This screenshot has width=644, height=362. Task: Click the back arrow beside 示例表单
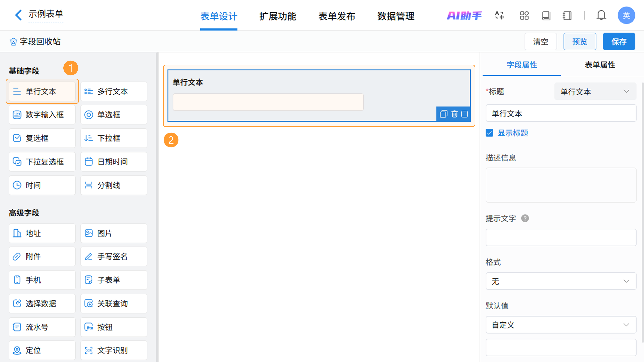[18, 15]
